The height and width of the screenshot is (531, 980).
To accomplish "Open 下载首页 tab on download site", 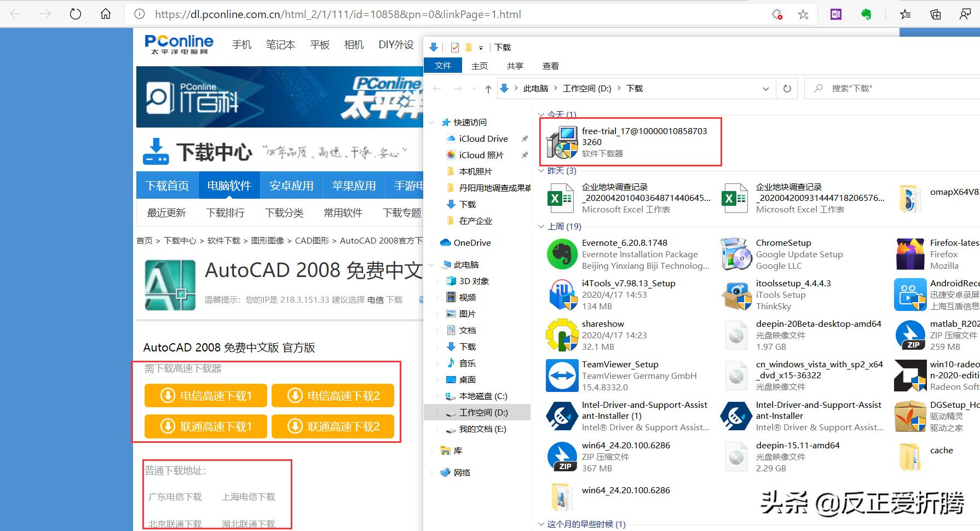I will pyautogui.click(x=168, y=186).
